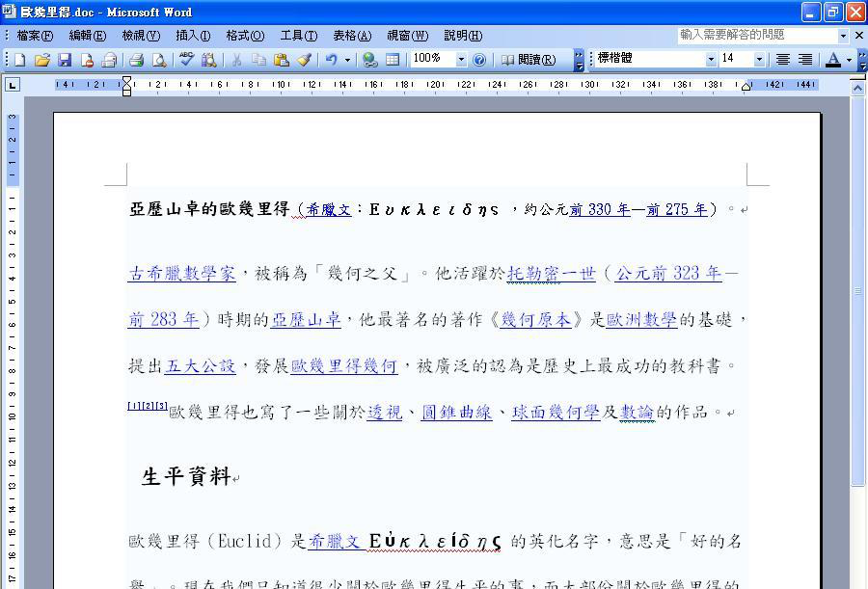This screenshot has height=589, width=868.
Task: Follow the 托勒密一世 hyperlink
Action: [x=552, y=274]
